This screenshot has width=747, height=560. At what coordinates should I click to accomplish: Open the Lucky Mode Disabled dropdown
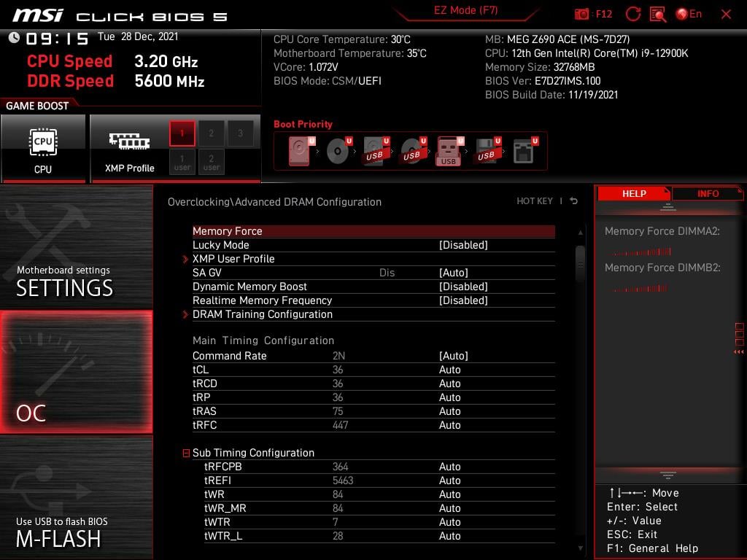463,245
